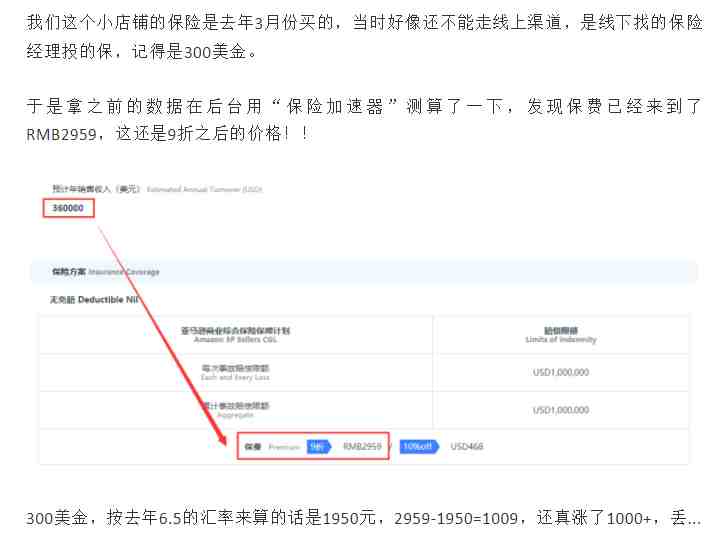This screenshot has width=722, height=552.
Task: Click the line starting with RMB2959
Action: [167, 134]
